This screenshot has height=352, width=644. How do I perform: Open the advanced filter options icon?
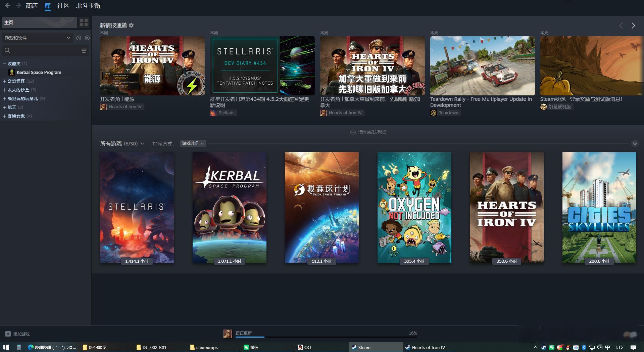point(84,51)
